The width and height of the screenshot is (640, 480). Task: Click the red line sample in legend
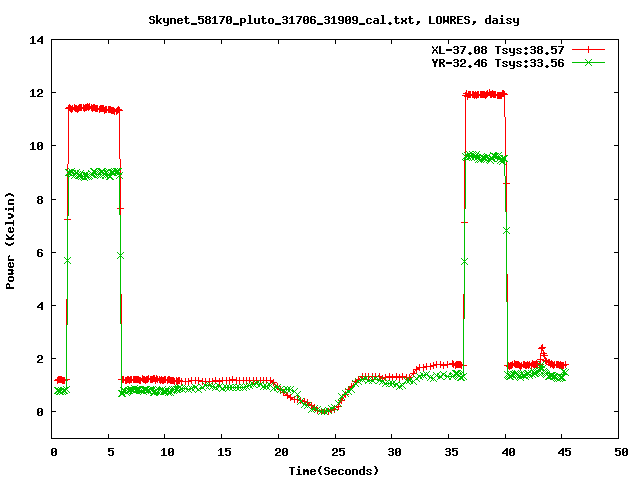point(589,48)
